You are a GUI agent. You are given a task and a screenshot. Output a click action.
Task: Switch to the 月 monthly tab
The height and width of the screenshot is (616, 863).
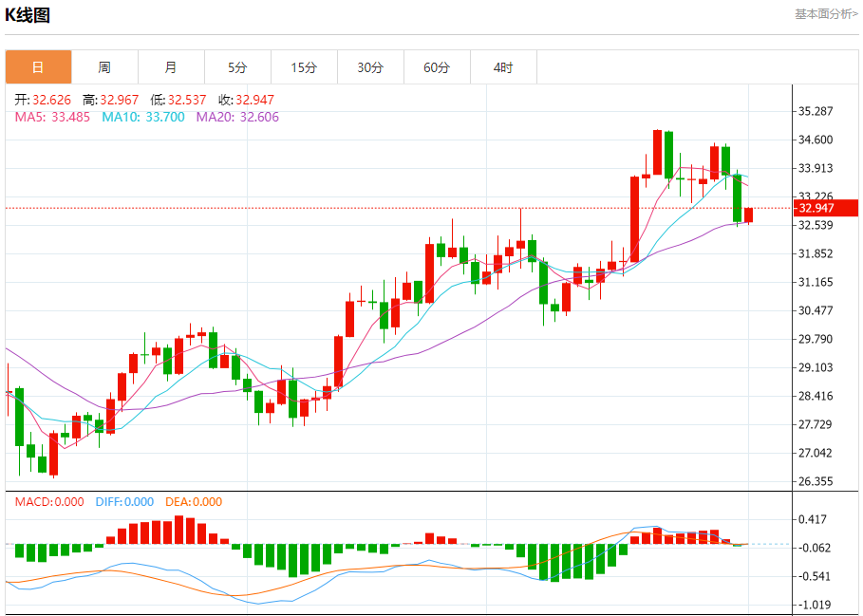coord(171,67)
